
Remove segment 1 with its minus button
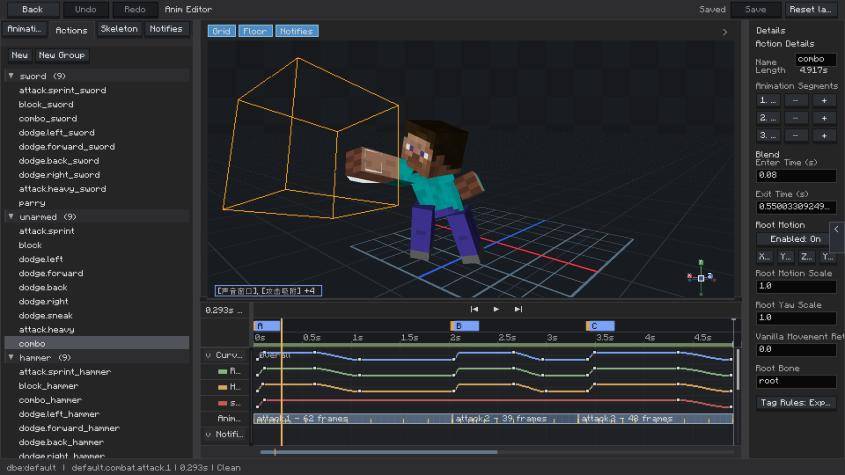tap(795, 101)
